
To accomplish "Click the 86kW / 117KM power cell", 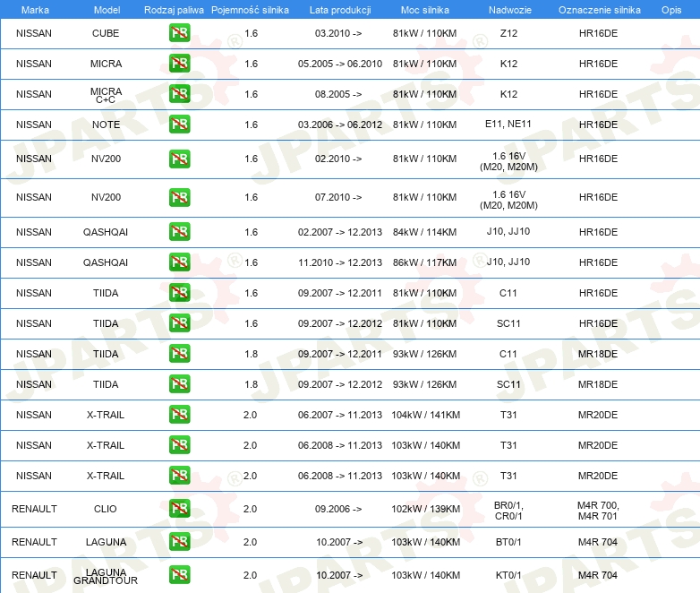I will pos(424,262).
